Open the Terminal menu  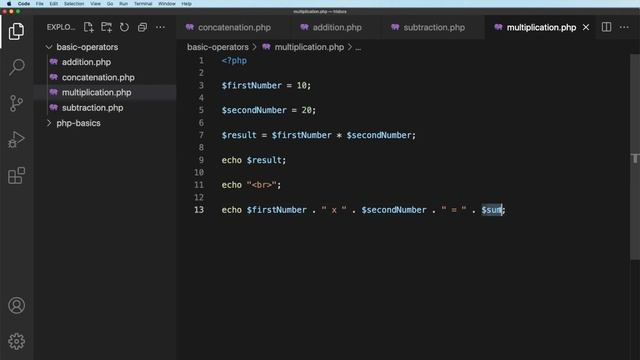143,4
